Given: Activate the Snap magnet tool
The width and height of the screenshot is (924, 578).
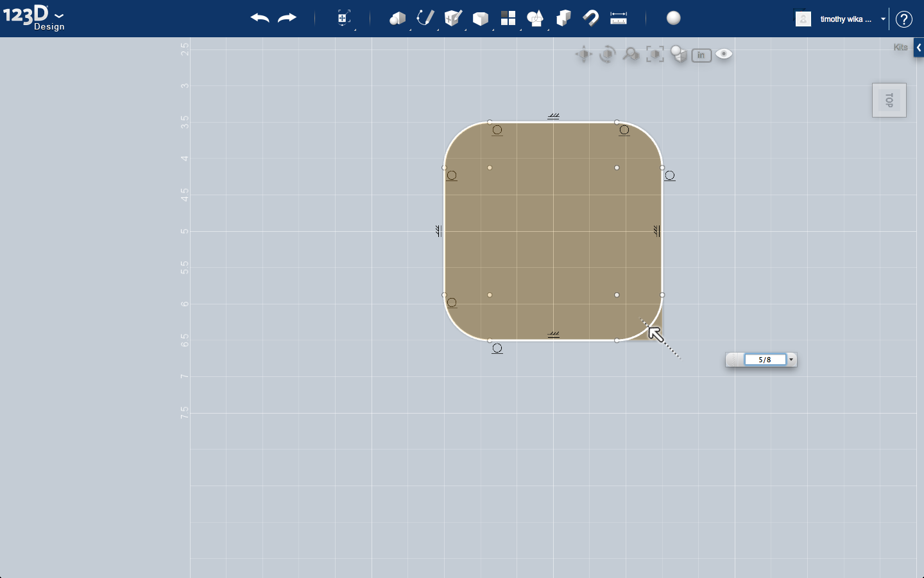Looking at the screenshot, I should (590, 18).
